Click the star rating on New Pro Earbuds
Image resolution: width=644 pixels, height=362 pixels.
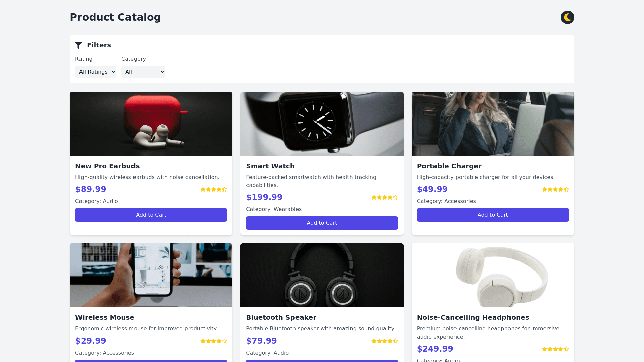tap(214, 189)
